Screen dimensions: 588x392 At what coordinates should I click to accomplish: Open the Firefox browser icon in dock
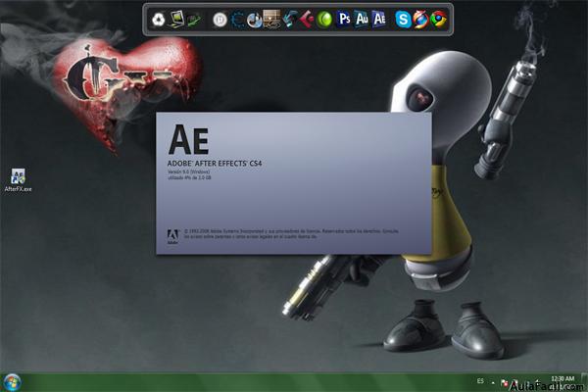[x=421, y=20]
